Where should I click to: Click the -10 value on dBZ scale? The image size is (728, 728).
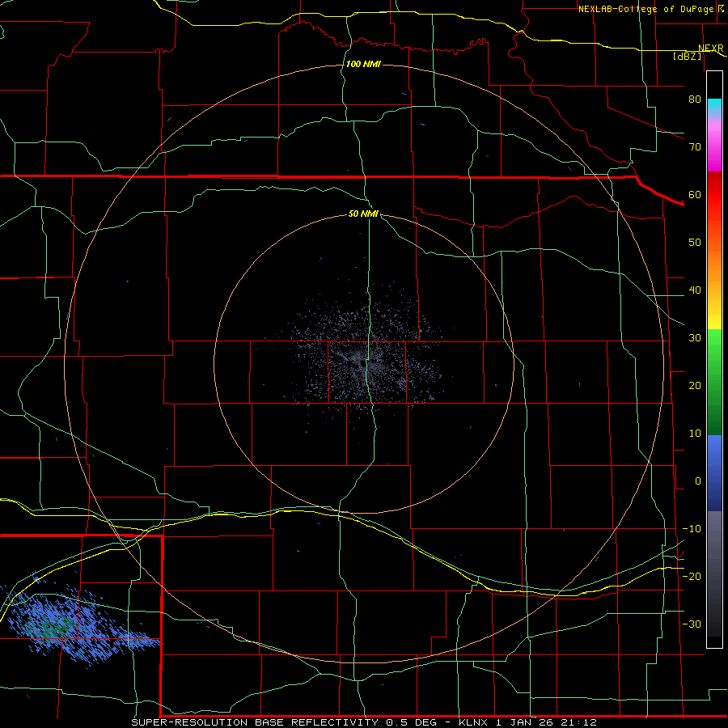click(x=692, y=529)
